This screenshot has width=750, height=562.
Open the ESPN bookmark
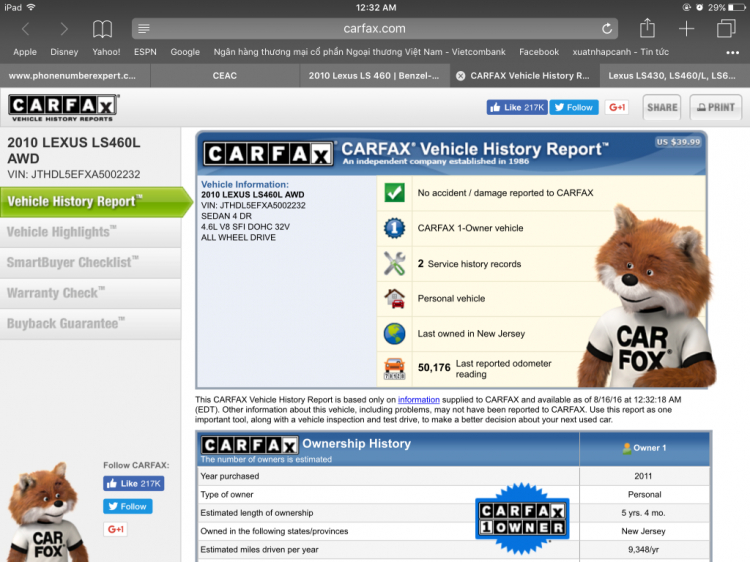[145, 52]
